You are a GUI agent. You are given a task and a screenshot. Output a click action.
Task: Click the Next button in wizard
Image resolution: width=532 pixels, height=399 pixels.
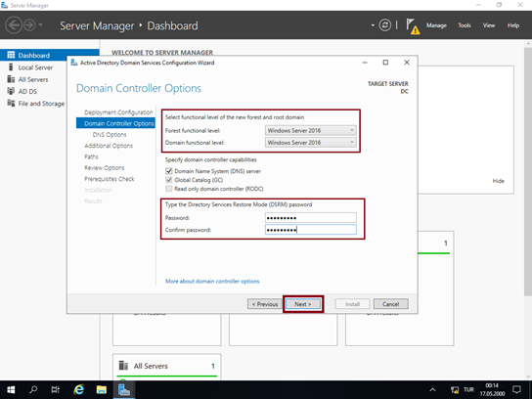tap(303, 304)
